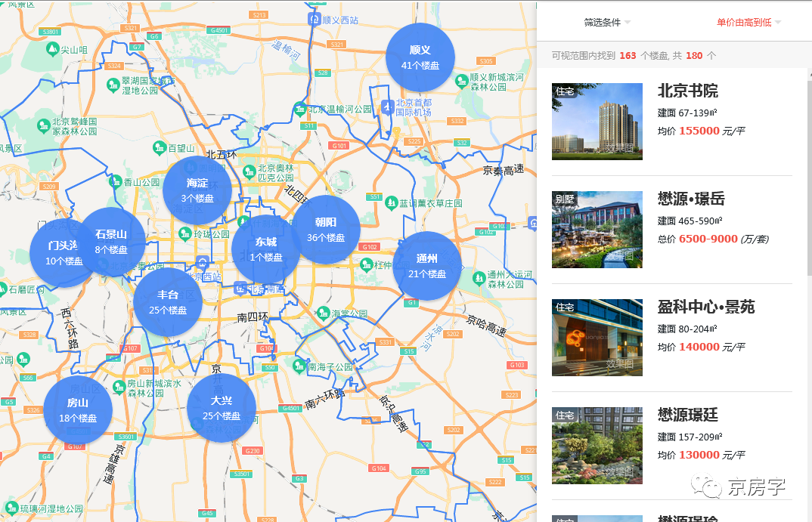Click the 住宅 tag on 北京书院 image
This screenshot has width=812, height=522.
[x=565, y=91]
